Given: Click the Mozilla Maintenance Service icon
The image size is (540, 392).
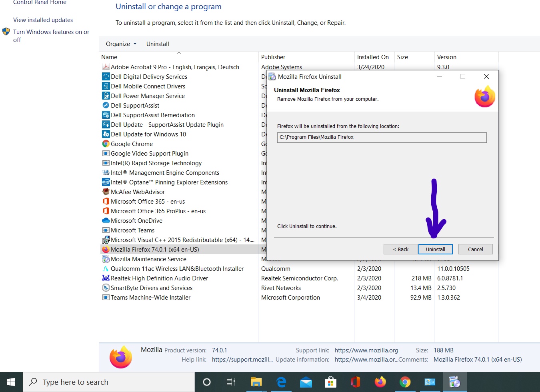Looking at the screenshot, I should pos(106,259).
